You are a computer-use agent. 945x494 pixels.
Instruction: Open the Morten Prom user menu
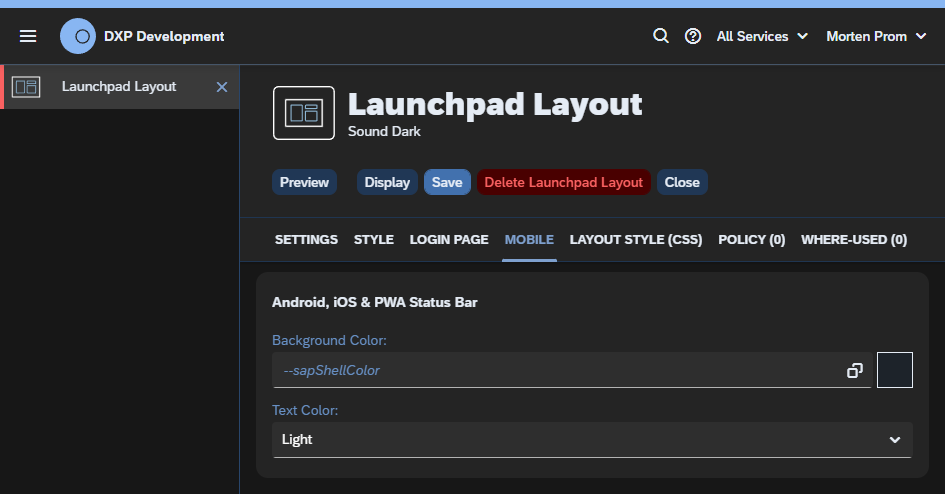click(876, 36)
